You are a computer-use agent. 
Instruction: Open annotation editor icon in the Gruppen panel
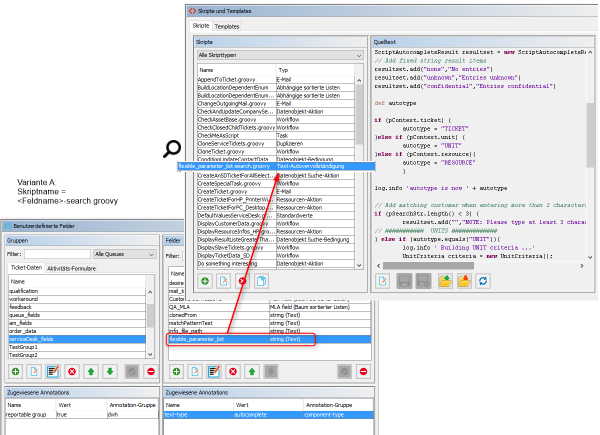[x=53, y=371]
